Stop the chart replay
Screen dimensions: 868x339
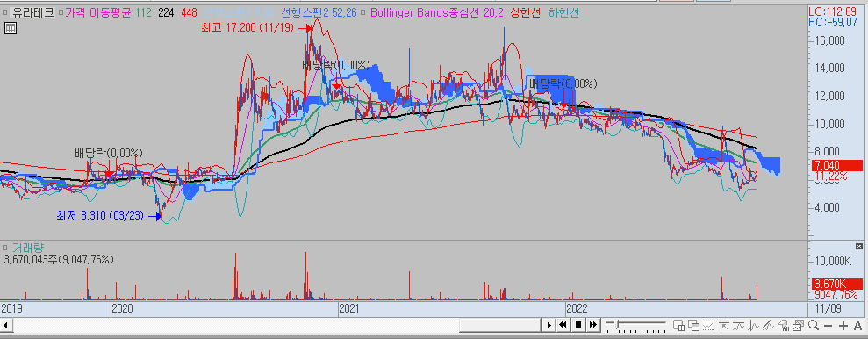[577, 325]
